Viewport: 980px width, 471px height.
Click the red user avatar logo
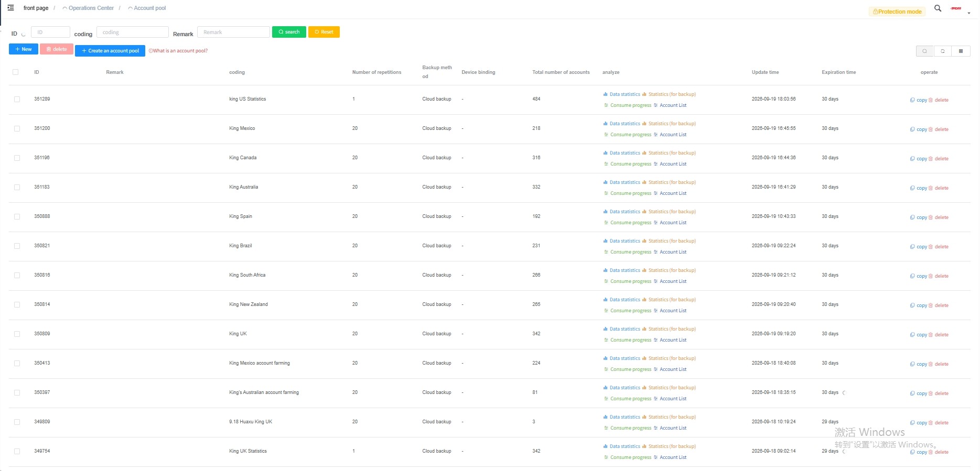coord(956,8)
